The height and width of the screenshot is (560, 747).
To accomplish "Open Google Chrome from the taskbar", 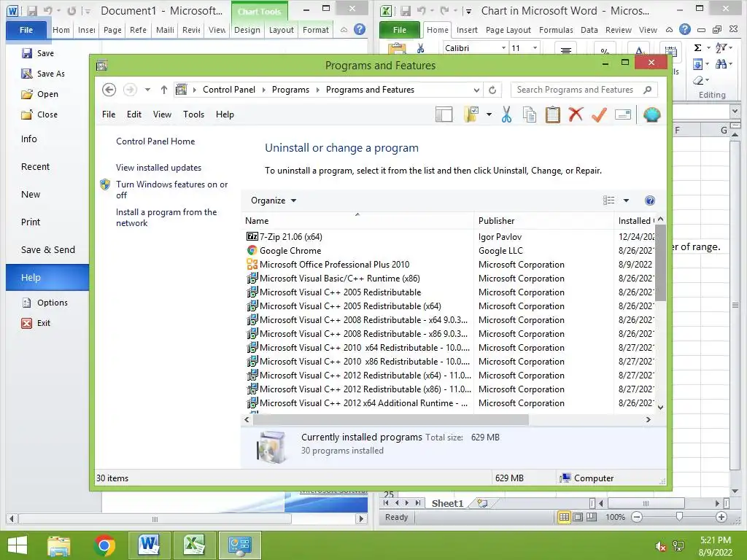I will point(104,545).
